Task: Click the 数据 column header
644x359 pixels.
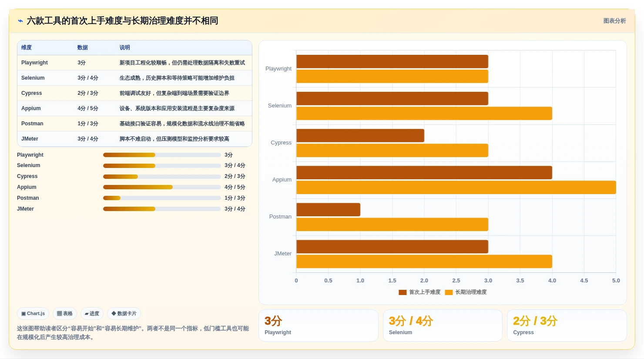Action: 83,47
